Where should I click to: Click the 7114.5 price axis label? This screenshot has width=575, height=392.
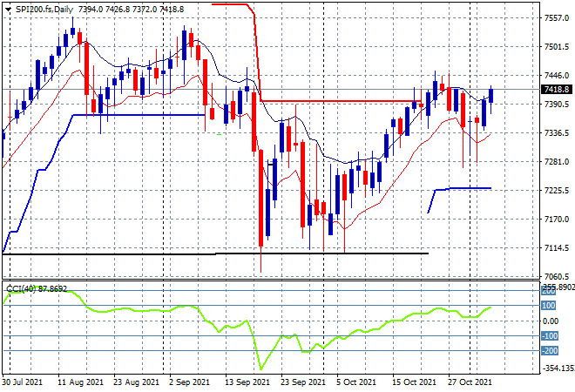pos(557,248)
